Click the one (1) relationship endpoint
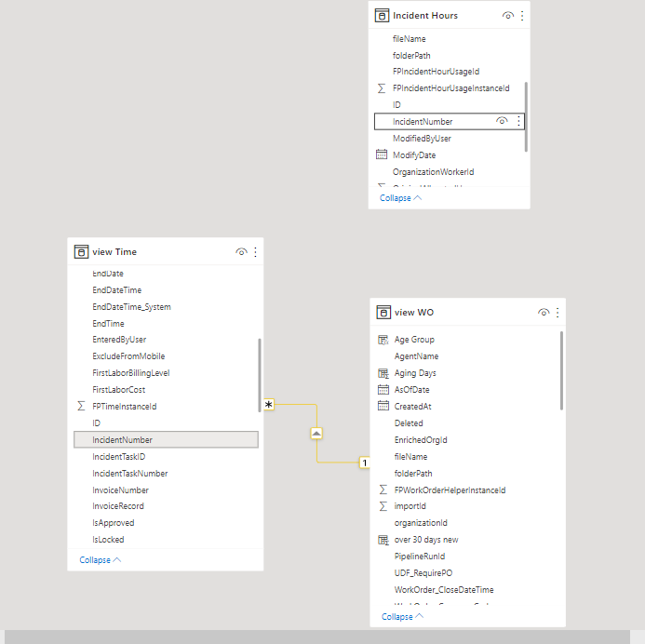 click(x=365, y=463)
